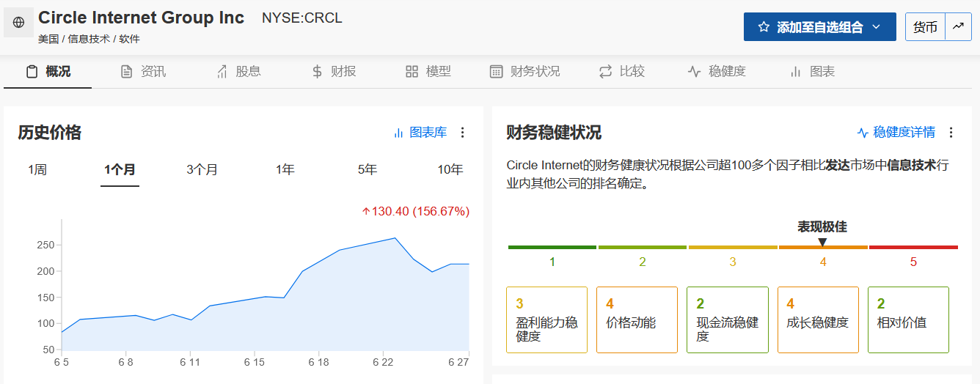The image size is (980, 384).
Task: Select the 10年 time range
Action: point(450,170)
